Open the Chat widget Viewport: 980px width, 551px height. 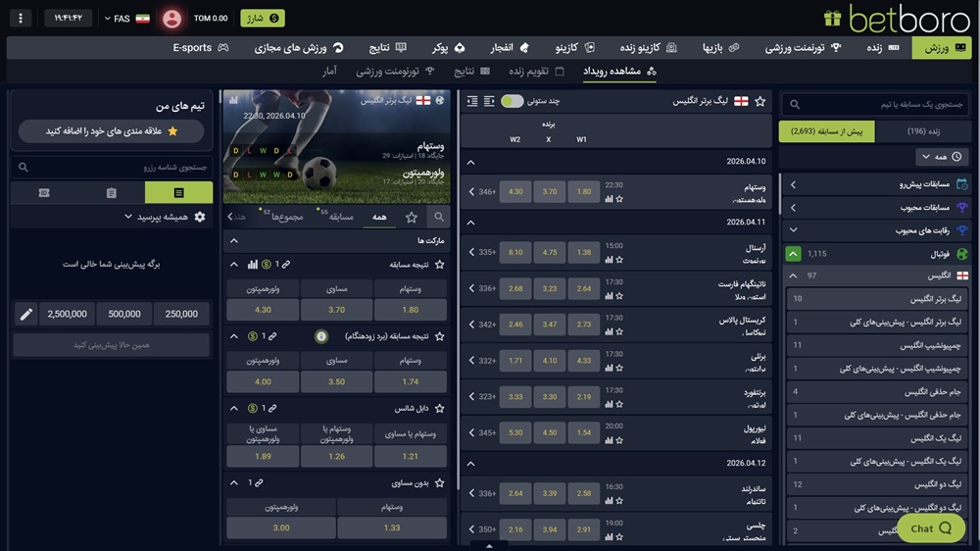pyautogui.click(x=931, y=528)
